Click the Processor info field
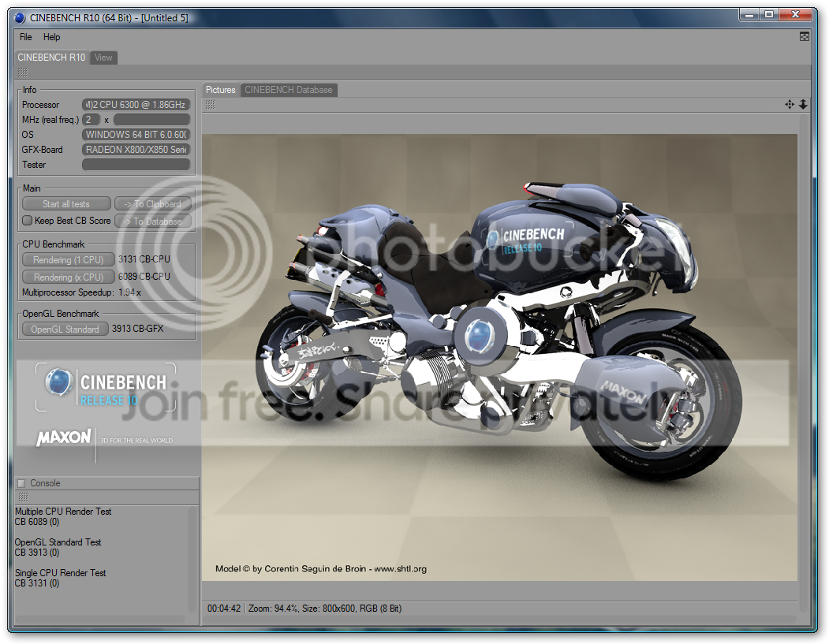The width and height of the screenshot is (829, 644). [x=136, y=105]
